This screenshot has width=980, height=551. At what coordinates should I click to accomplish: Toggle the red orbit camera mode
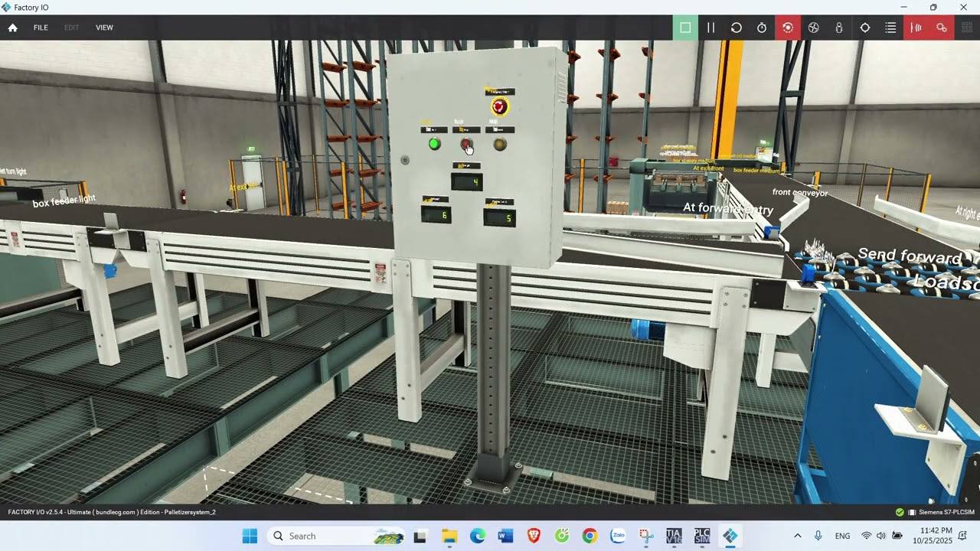pos(788,28)
